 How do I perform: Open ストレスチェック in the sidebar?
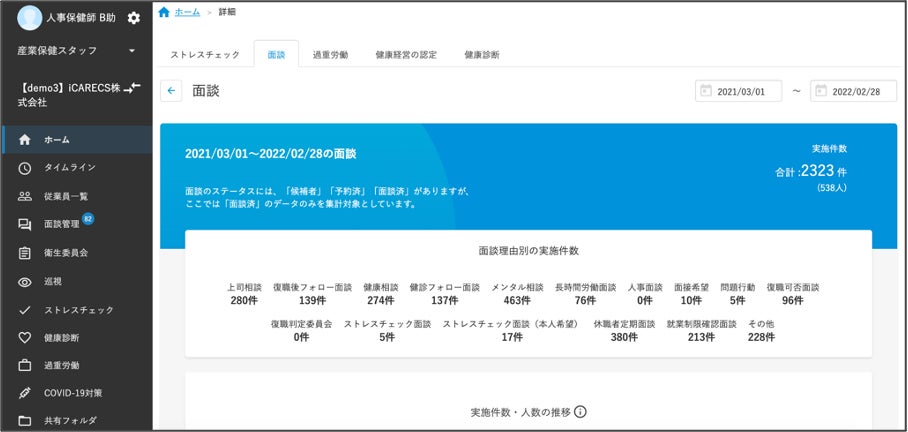[77, 310]
